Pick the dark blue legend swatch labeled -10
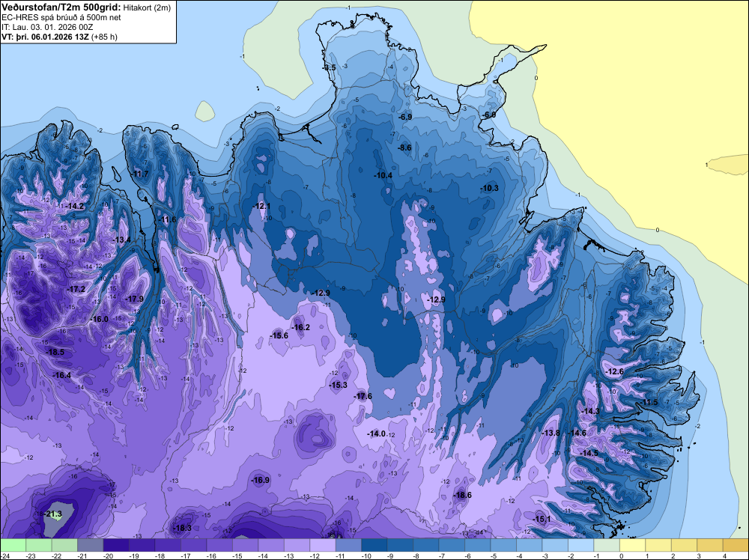The image size is (749, 560). pos(374,545)
